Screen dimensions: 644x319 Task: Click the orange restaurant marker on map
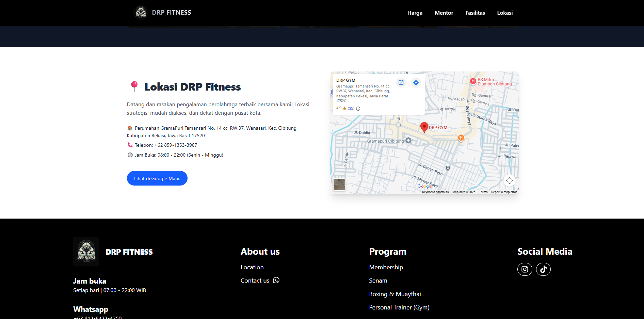461,138
